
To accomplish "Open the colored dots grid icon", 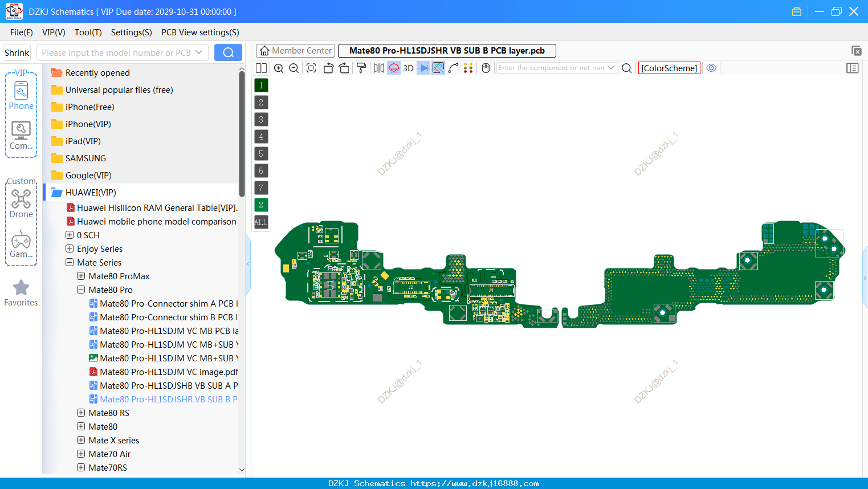I will coord(468,68).
